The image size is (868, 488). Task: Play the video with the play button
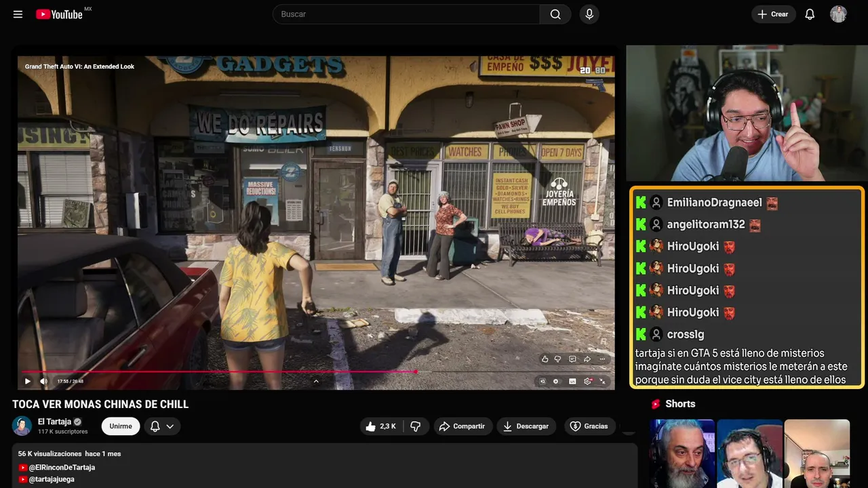coord(28,381)
